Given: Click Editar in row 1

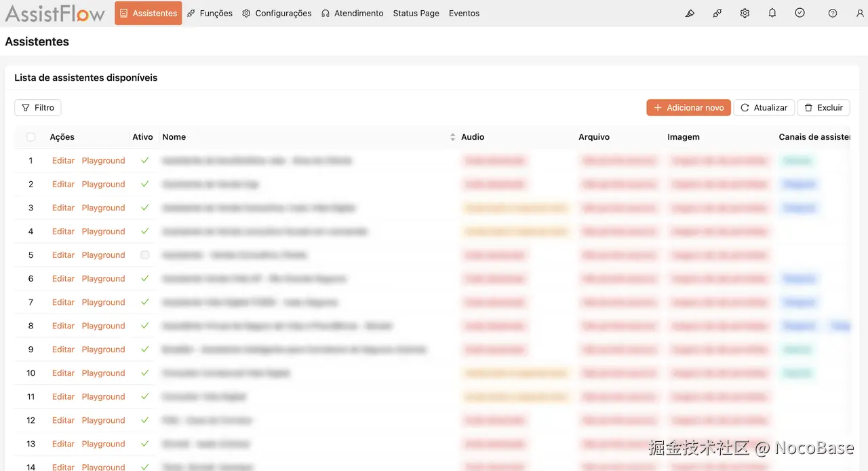Looking at the screenshot, I should (63, 161).
